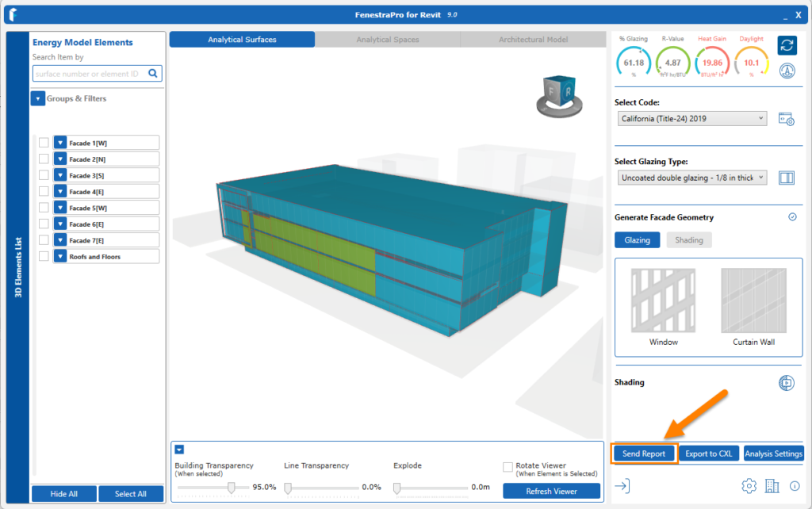
Task: Check the Facade 2[N] checkbox
Action: (44, 159)
